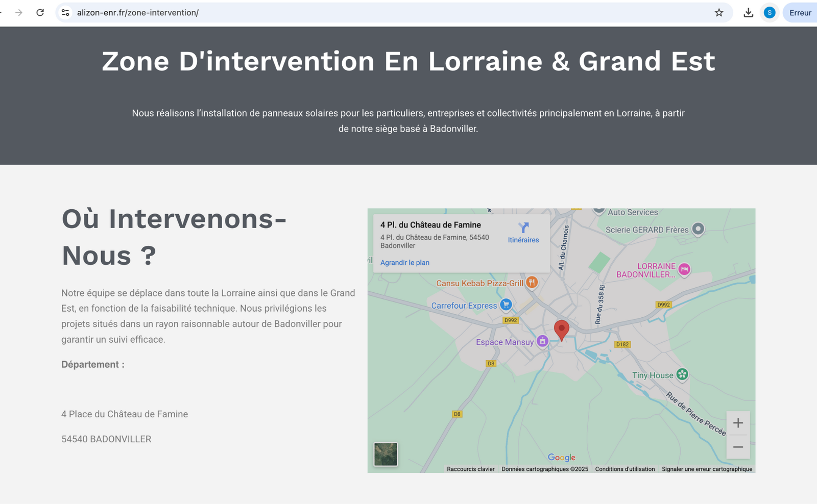Open Raccourcis clavier shortcuts
Screen dimensions: 817x504
pyautogui.click(x=470, y=469)
